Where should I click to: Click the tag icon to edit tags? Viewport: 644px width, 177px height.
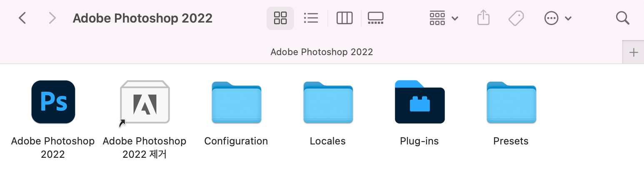pyautogui.click(x=516, y=18)
